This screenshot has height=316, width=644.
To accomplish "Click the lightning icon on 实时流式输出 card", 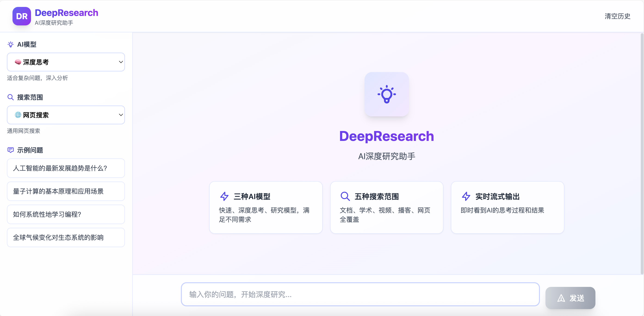I will coord(466,196).
